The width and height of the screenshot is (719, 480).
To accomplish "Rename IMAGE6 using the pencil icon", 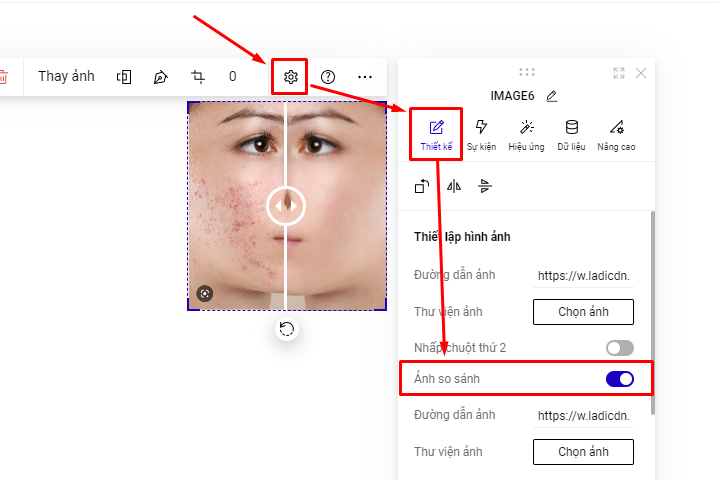I will [552, 96].
